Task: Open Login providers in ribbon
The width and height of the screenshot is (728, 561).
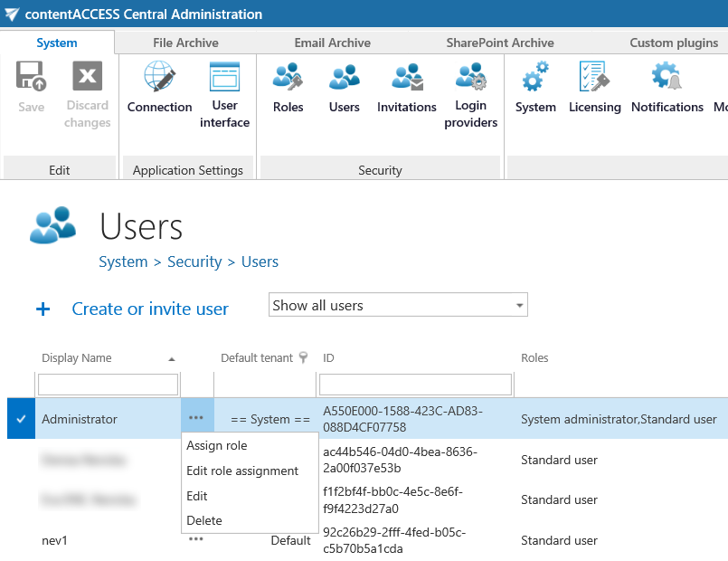Action: (470, 95)
